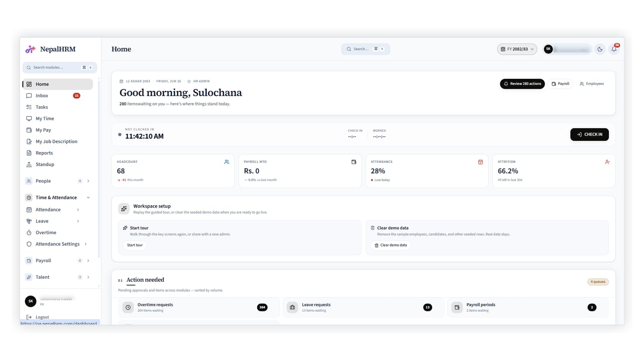The height and width of the screenshot is (362, 644).
Task: Click the Attendance Settings shield icon
Action: pos(29,244)
